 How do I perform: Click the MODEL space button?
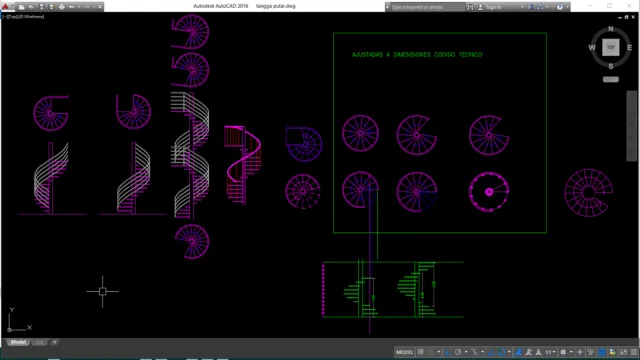[404, 352]
